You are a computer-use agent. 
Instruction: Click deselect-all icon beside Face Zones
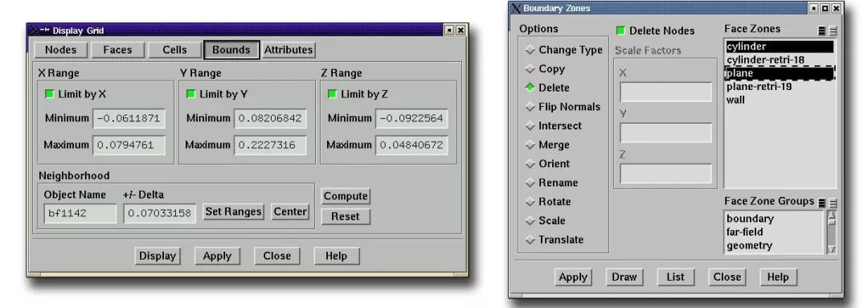pyautogui.click(x=833, y=31)
